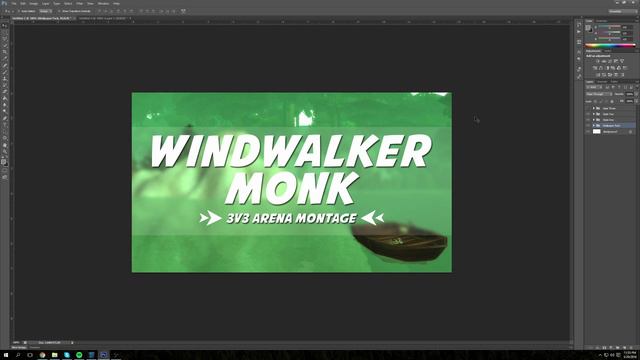The height and width of the screenshot is (360, 640).
Task: Add a Brightness/Contrast adjustment
Action: (598, 61)
